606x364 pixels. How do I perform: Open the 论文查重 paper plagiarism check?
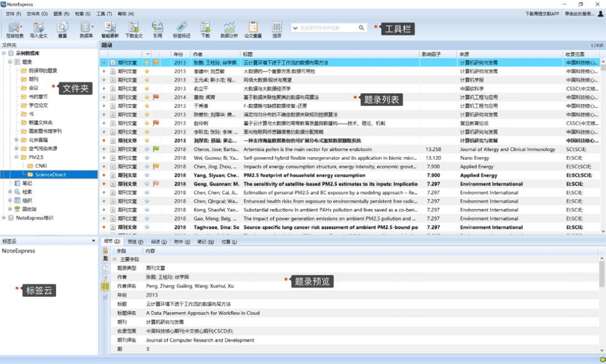(252, 30)
